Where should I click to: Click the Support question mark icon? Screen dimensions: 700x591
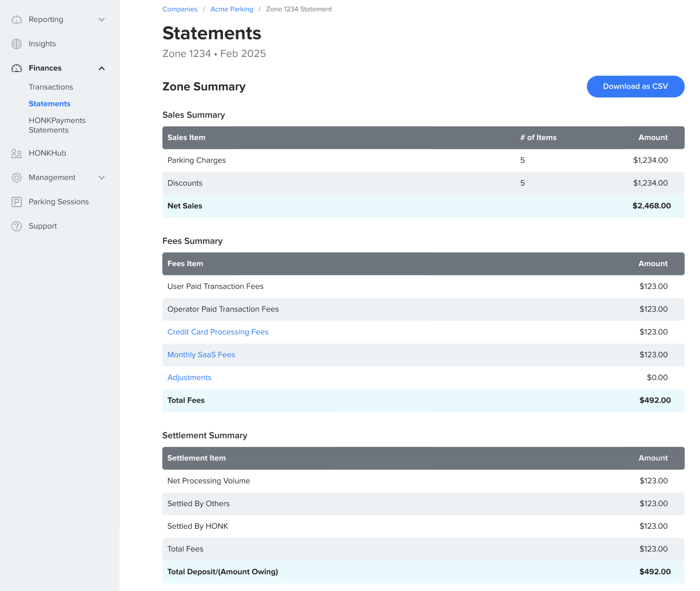tap(17, 226)
